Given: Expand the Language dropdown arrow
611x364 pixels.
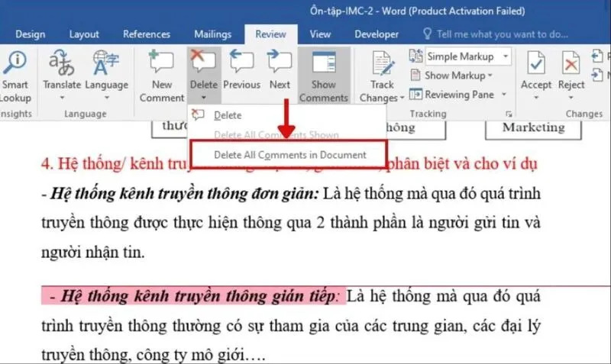Looking at the screenshot, I should point(106,98).
